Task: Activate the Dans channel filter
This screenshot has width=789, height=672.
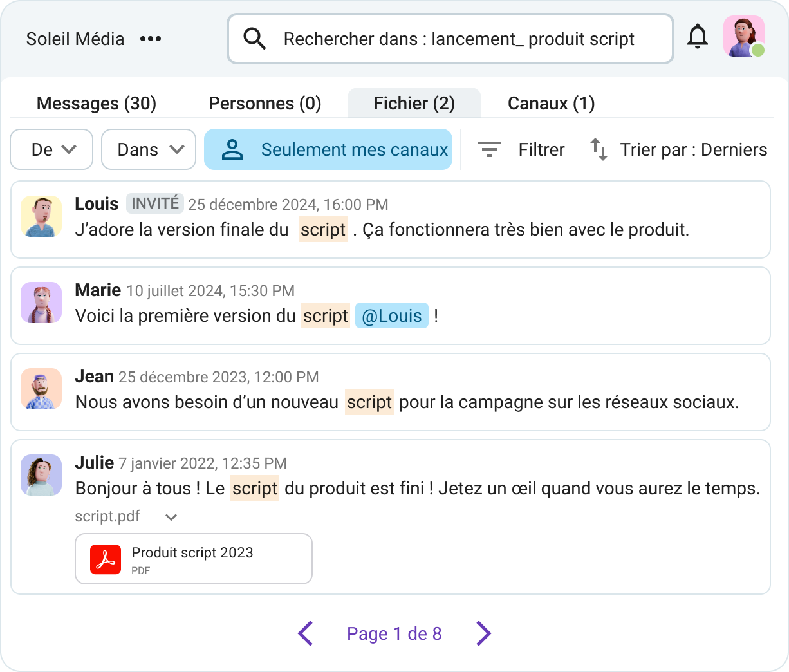Action: (x=148, y=149)
